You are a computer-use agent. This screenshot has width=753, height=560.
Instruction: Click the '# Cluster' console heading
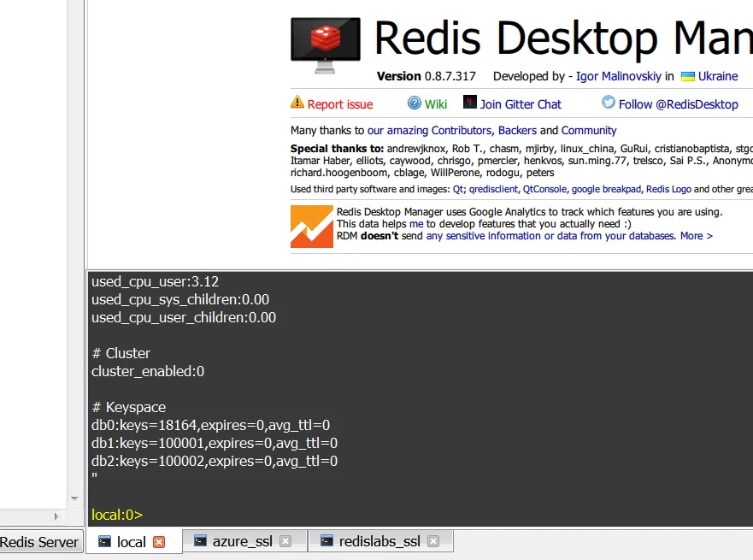[x=121, y=353]
